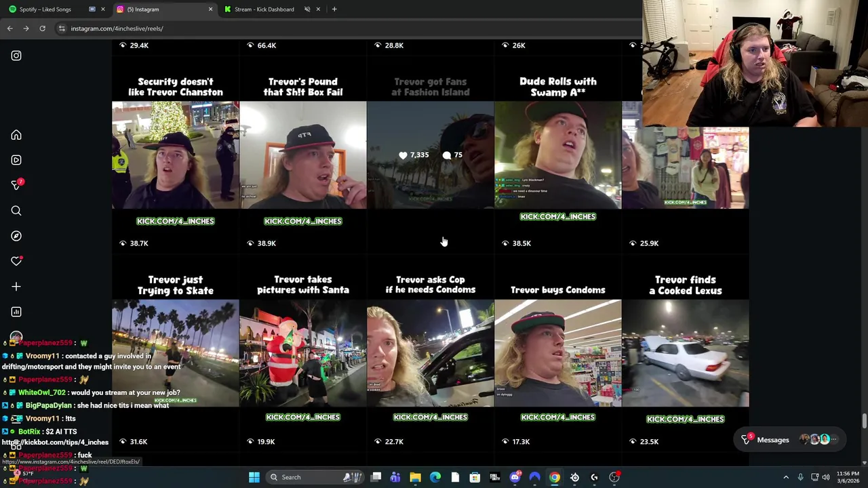Go forward in browser history
Screen dimensions: 868x488
(x=26, y=28)
